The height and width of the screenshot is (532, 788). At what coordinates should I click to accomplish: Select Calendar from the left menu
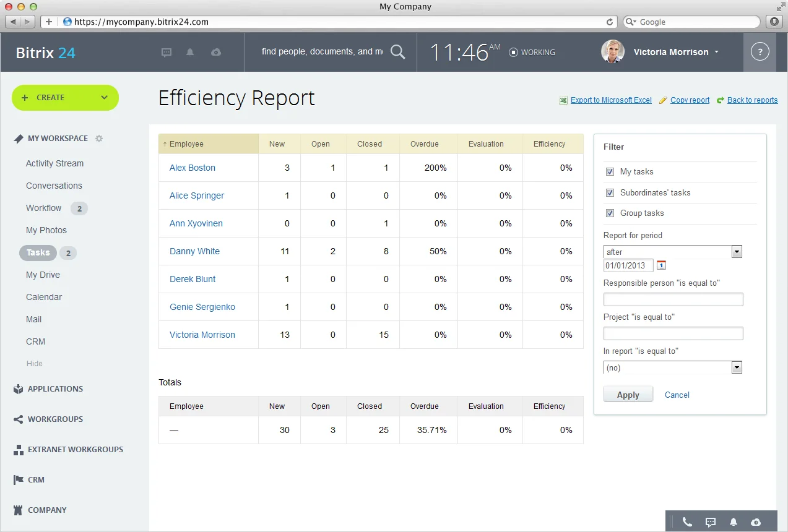(x=44, y=297)
